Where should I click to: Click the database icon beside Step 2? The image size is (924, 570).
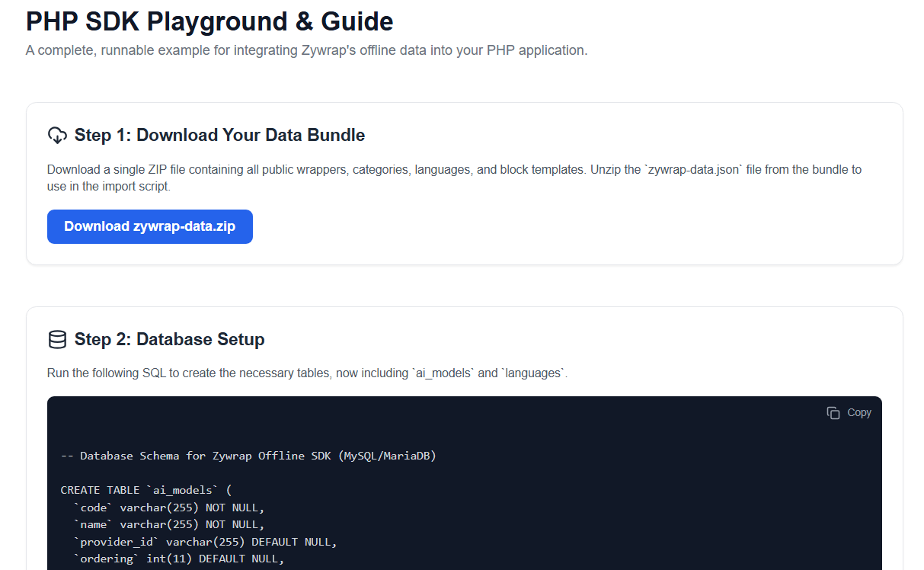click(57, 340)
